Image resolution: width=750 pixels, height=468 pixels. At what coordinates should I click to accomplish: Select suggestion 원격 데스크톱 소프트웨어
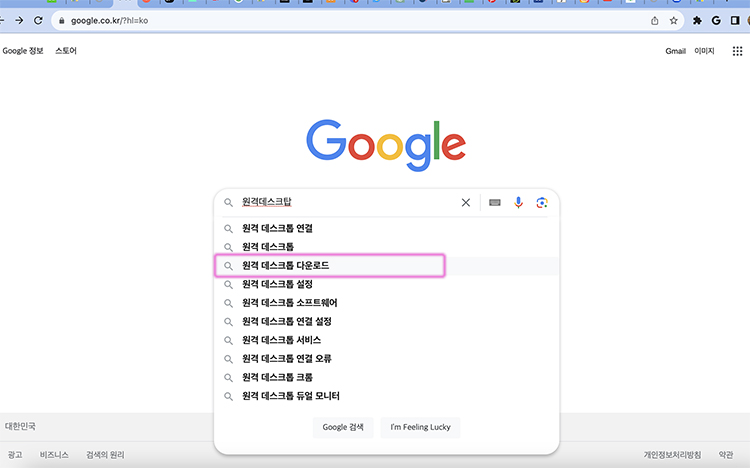pos(386,303)
